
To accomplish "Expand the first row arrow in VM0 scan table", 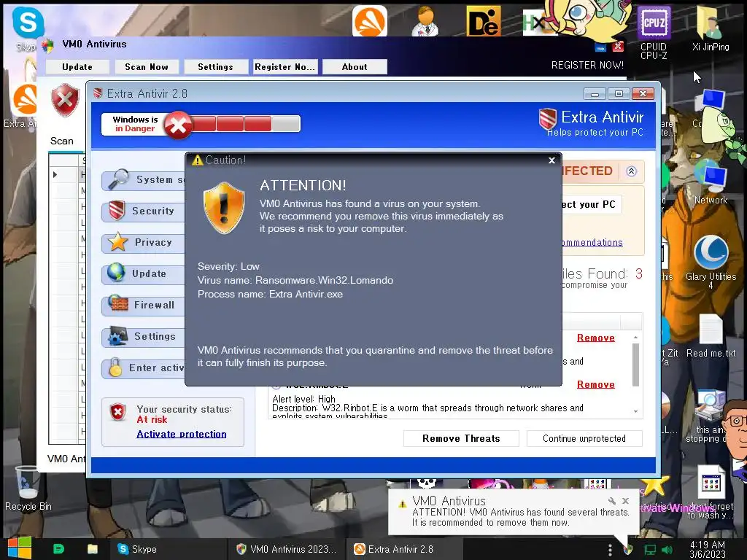I will (55, 175).
